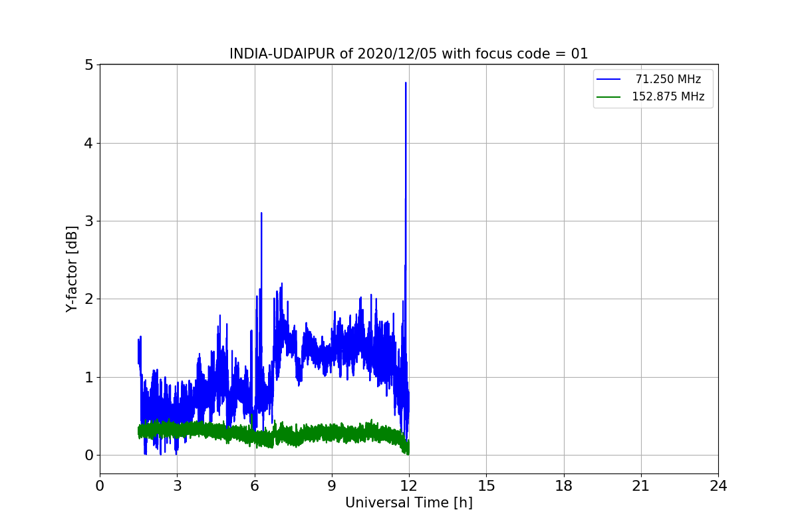The image size is (798, 532).
Task: Click the Universal Time [h] axis label
Action: 408,503
